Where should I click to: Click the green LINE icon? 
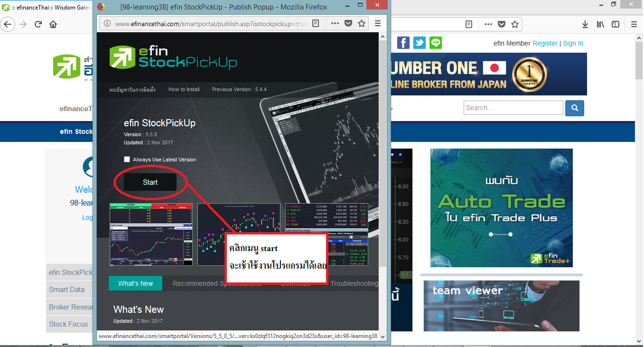click(x=436, y=43)
